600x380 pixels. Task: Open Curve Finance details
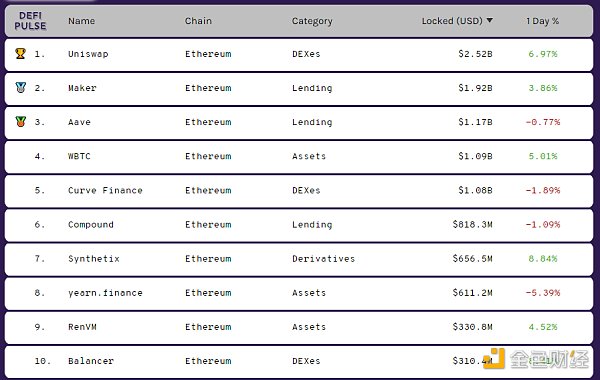coord(105,190)
